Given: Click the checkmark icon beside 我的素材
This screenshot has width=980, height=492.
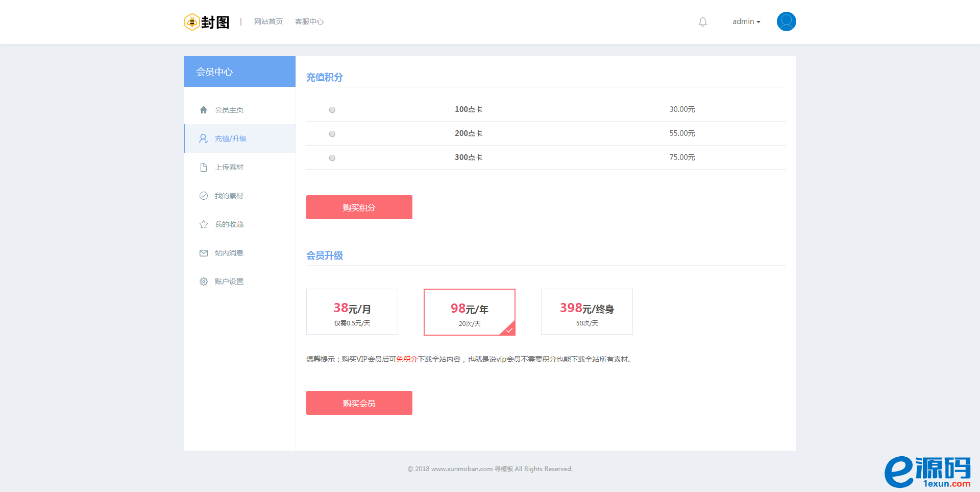Looking at the screenshot, I should click(204, 196).
